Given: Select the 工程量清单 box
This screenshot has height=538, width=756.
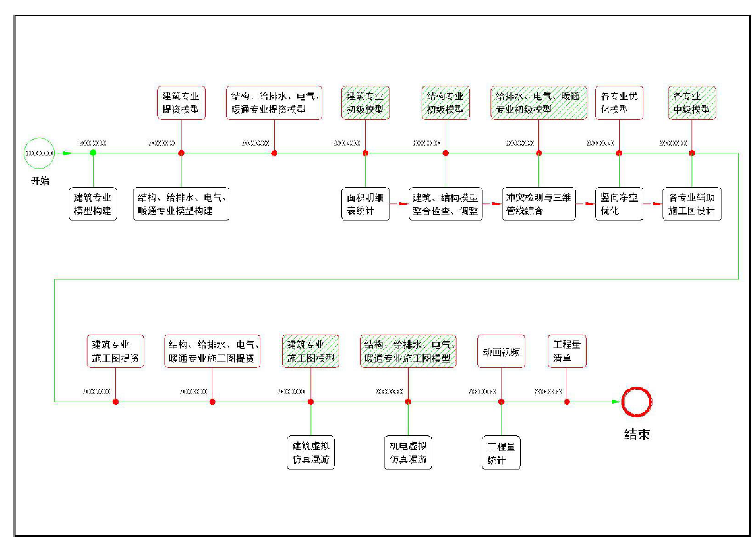Looking at the screenshot, I should click(567, 352).
